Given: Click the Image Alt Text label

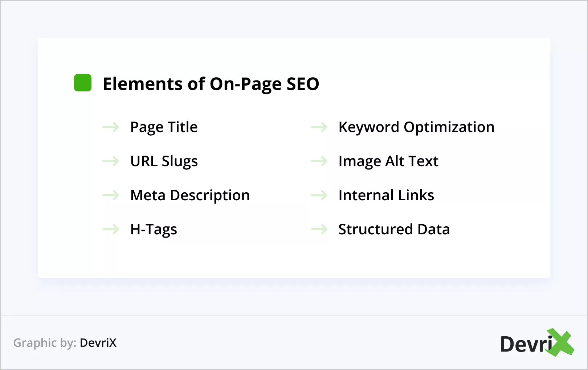Looking at the screenshot, I should pos(388,161).
